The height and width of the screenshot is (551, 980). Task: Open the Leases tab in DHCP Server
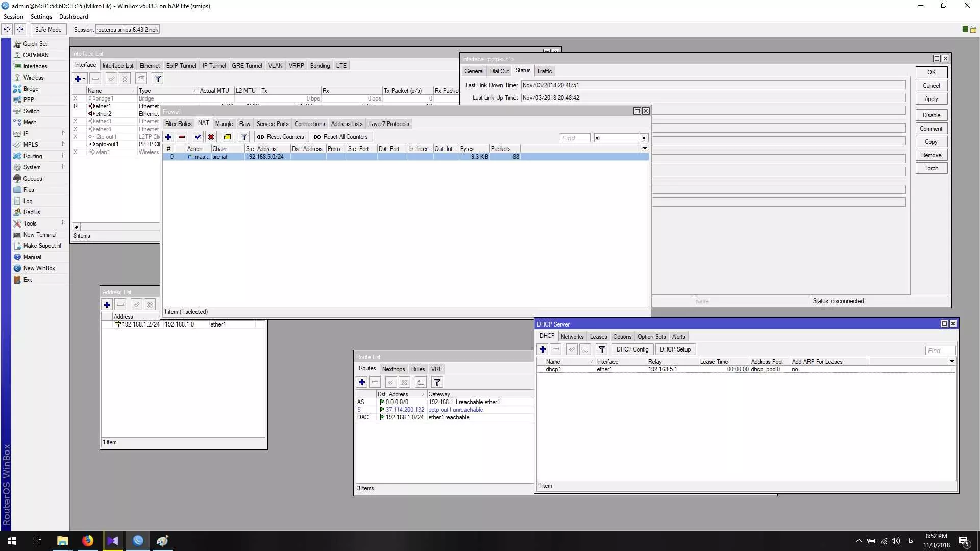coord(598,337)
